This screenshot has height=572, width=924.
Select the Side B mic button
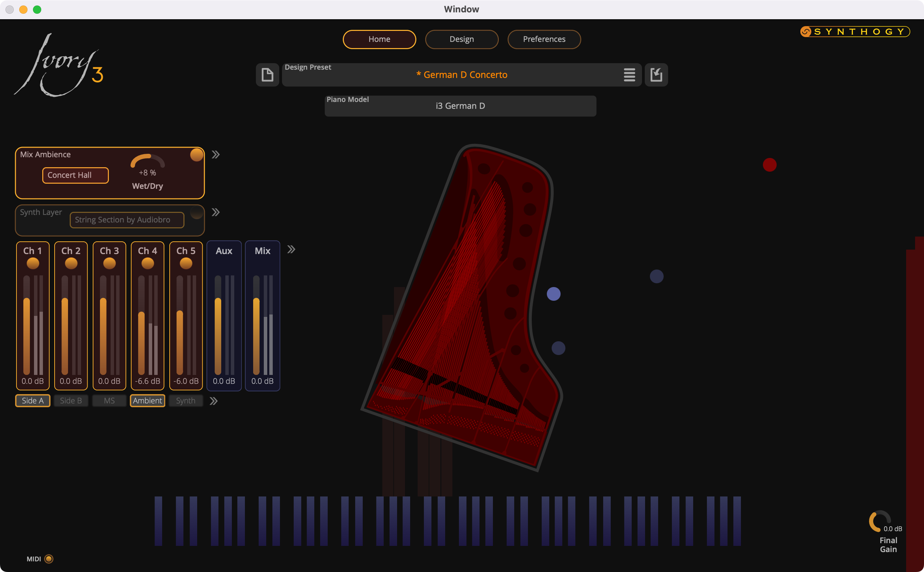pyautogui.click(x=71, y=401)
